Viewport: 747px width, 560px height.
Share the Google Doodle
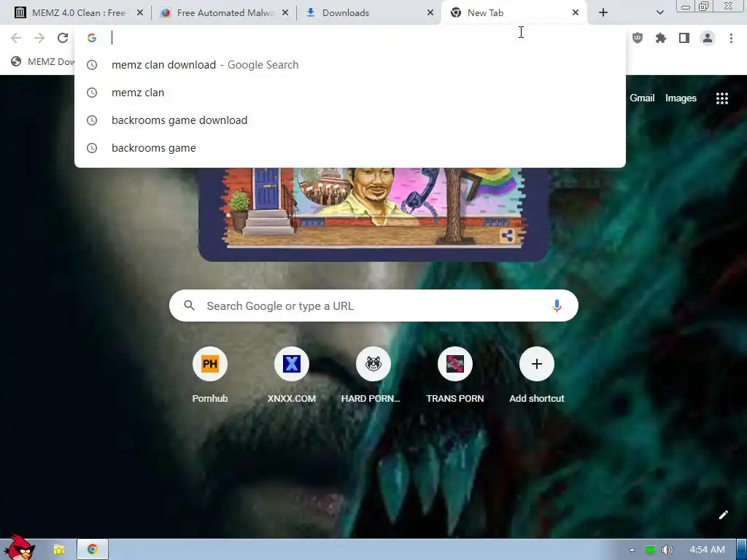pyautogui.click(x=508, y=236)
